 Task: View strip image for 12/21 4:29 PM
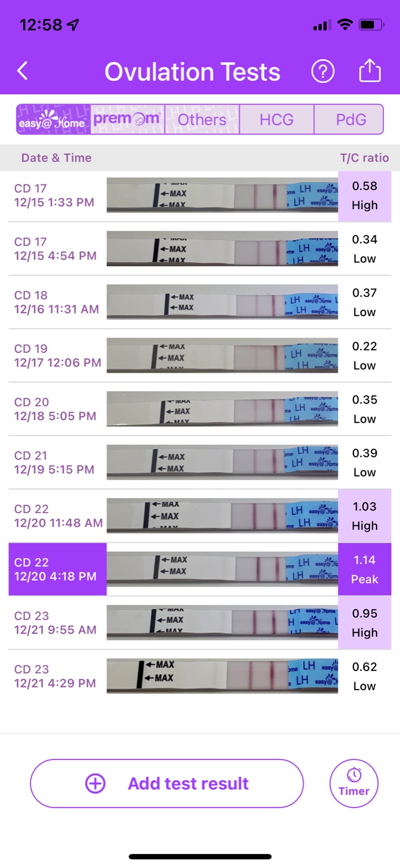222,676
